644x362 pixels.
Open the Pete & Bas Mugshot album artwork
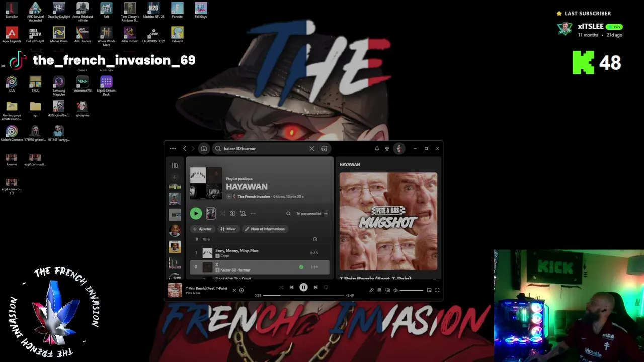click(388, 222)
